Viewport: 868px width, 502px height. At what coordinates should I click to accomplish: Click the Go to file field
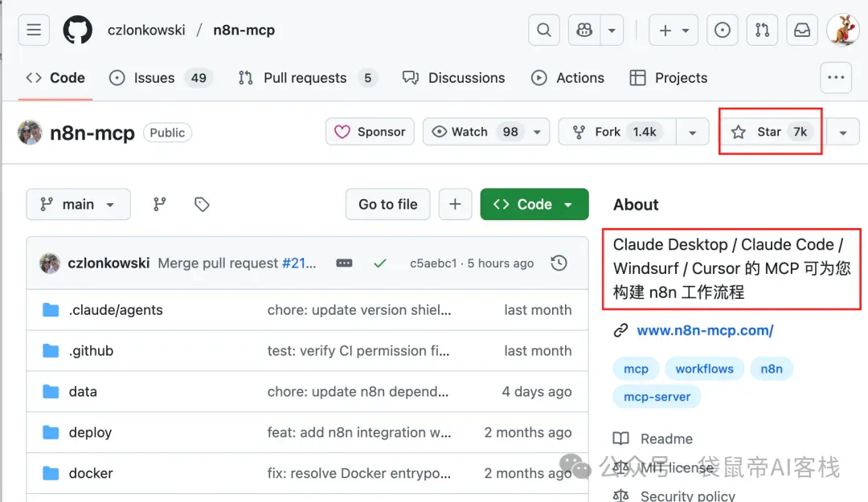(x=387, y=204)
